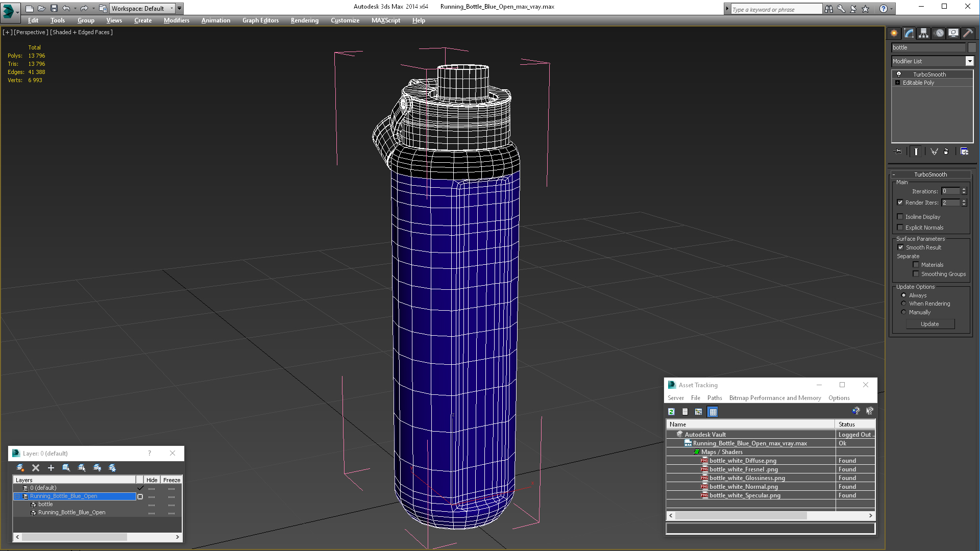This screenshot has width=980, height=551.
Task: Open the Modifiers menu
Action: [x=177, y=20]
